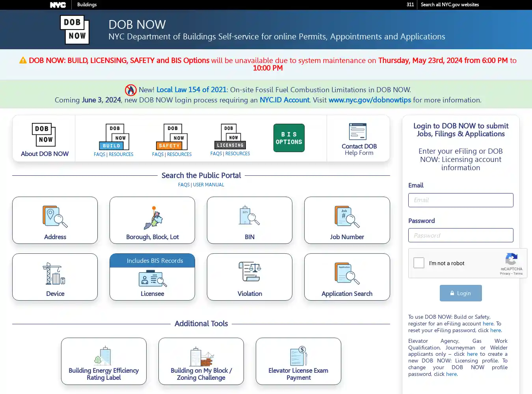Open FAQS link under DOB NOW Safety
This screenshot has height=394, width=532.
point(158,154)
